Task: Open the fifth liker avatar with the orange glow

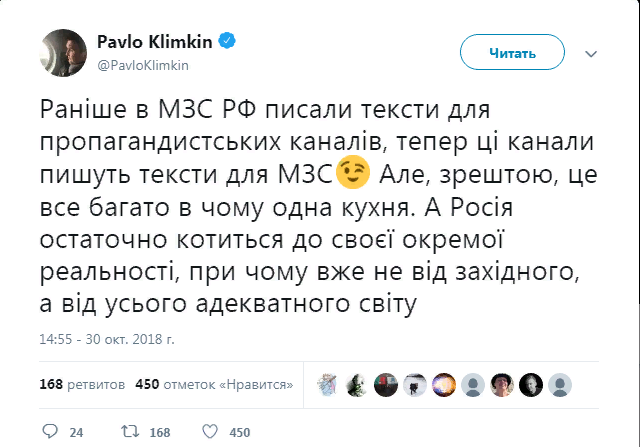Action: (444, 384)
